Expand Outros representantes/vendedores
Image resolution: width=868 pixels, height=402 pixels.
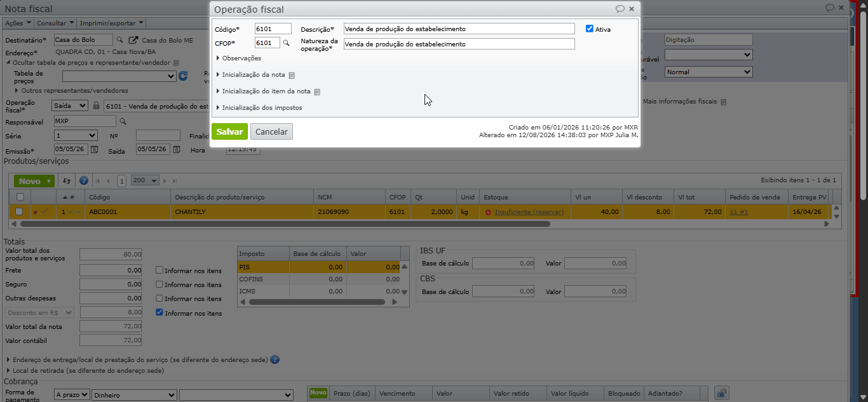[71, 91]
